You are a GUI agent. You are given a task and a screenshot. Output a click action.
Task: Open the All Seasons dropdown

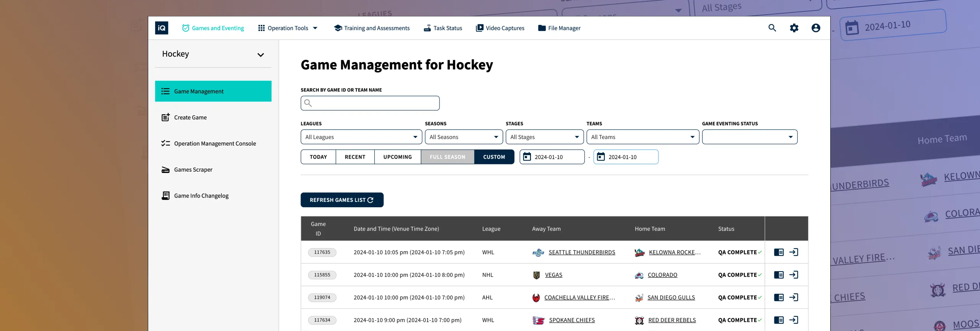(x=464, y=137)
